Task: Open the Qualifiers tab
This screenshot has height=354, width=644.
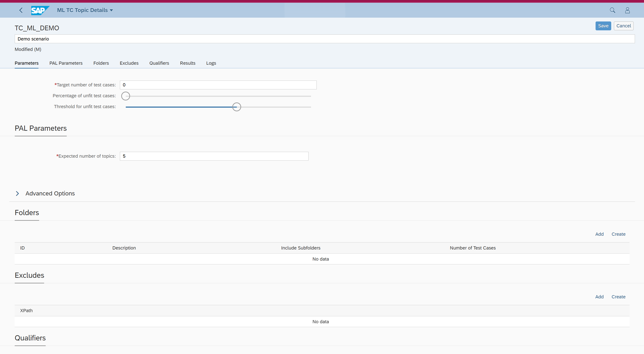Action: point(159,63)
